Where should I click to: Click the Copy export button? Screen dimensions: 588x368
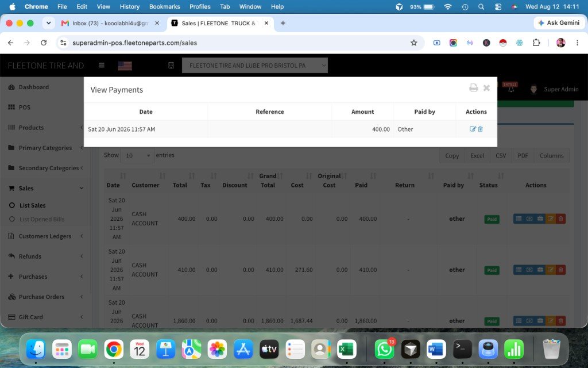click(452, 155)
